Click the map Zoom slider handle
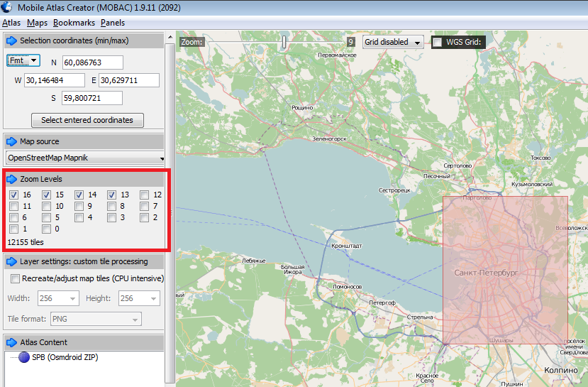This screenshot has width=588, height=387. pyautogui.click(x=284, y=42)
